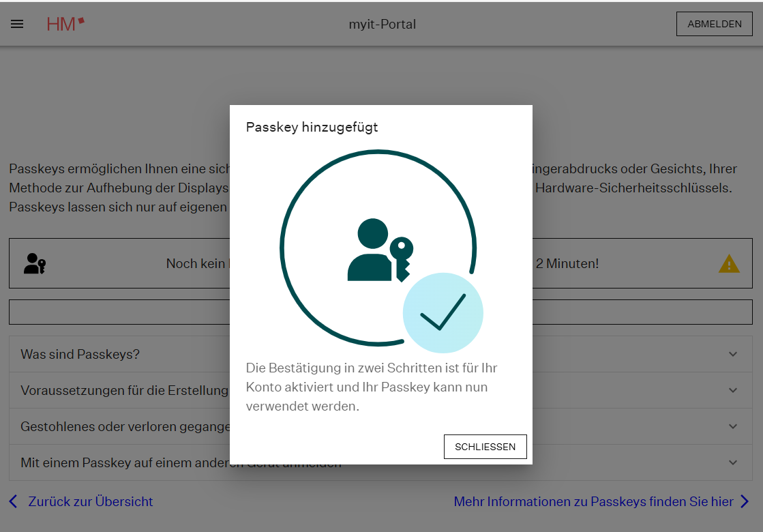Go back via 'Zurück zur Übersicht'
The width and height of the screenshot is (763, 532).
[90, 502]
